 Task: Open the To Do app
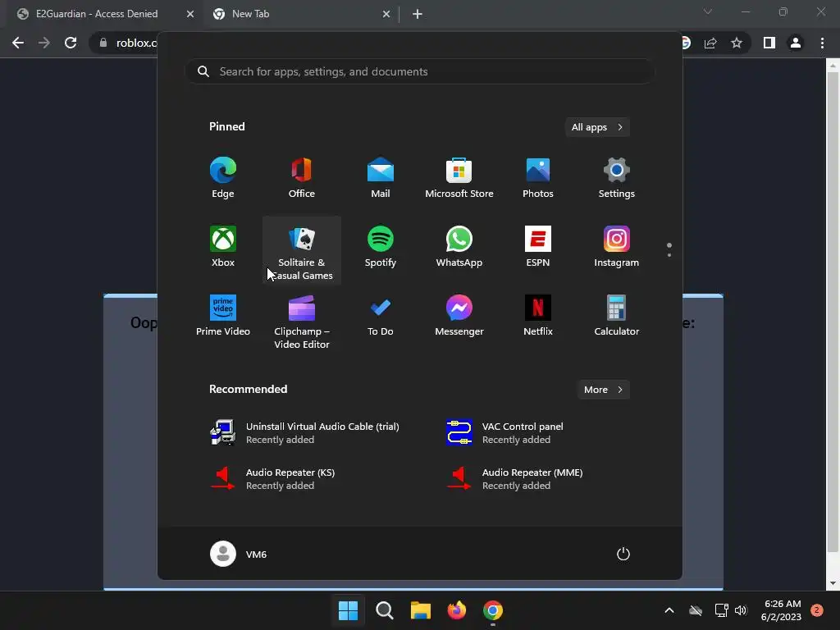[381, 316]
